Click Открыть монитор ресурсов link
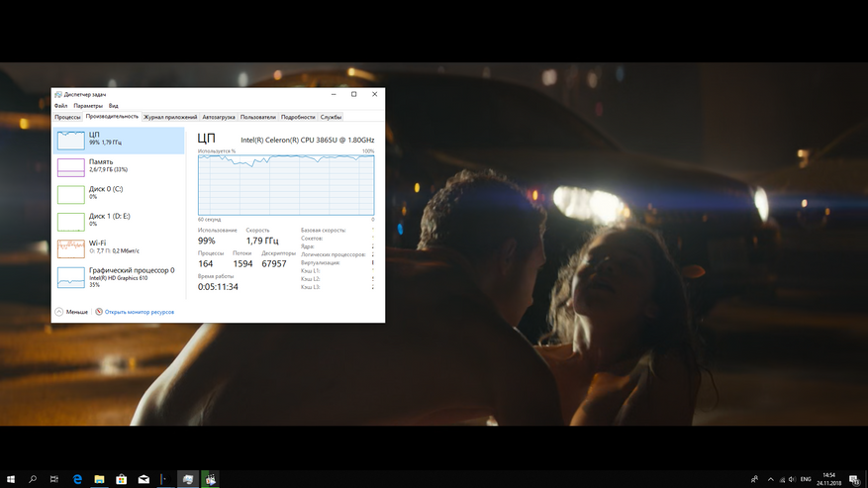Image resolution: width=868 pixels, height=488 pixels. pyautogui.click(x=138, y=311)
